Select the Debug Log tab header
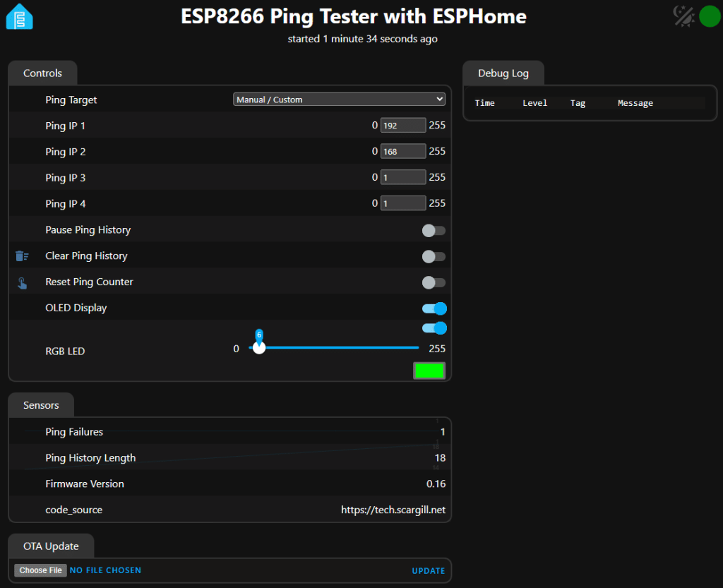Screen dimensions: 723x588 [x=503, y=73]
